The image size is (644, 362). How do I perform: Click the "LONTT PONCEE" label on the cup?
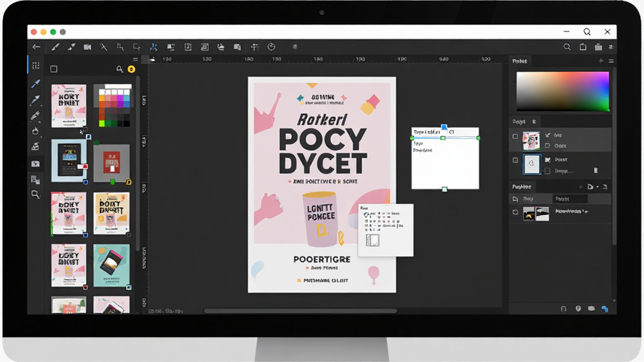point(321,212)
